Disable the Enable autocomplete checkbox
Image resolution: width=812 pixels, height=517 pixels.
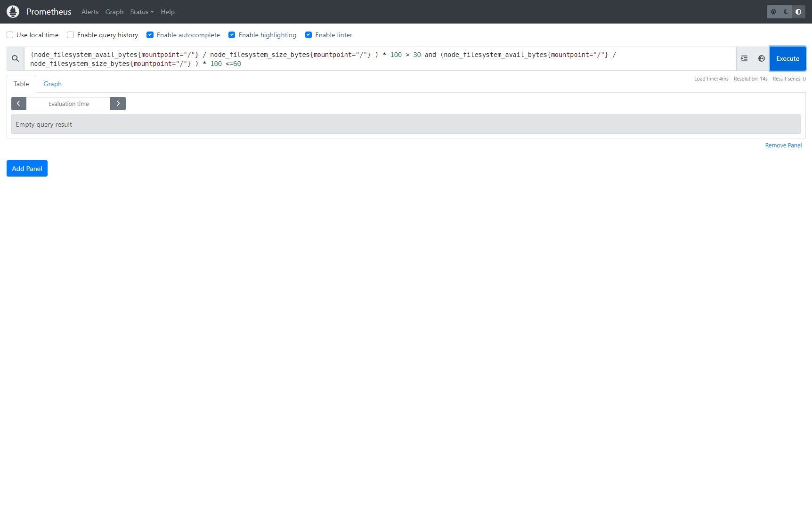coord(150,35)
